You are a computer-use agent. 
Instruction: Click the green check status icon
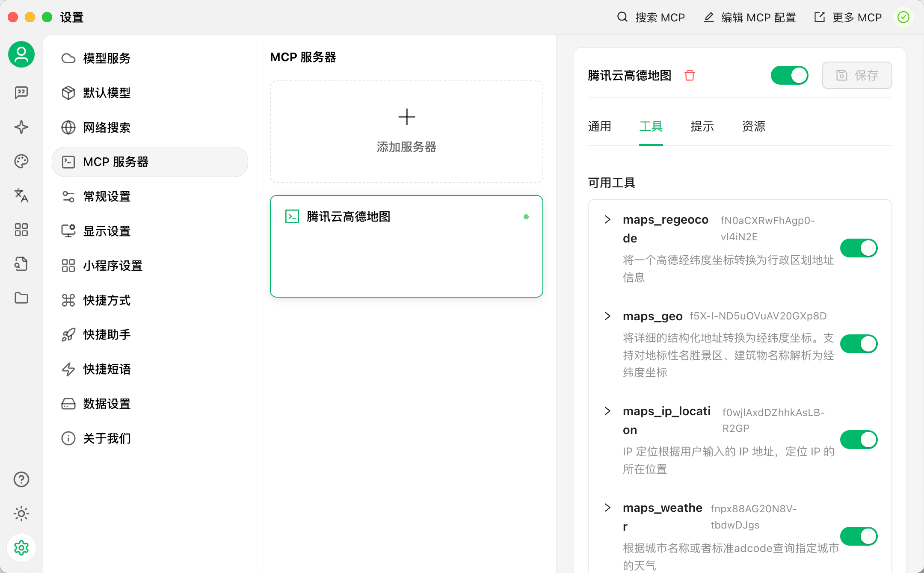coord(903,17)
